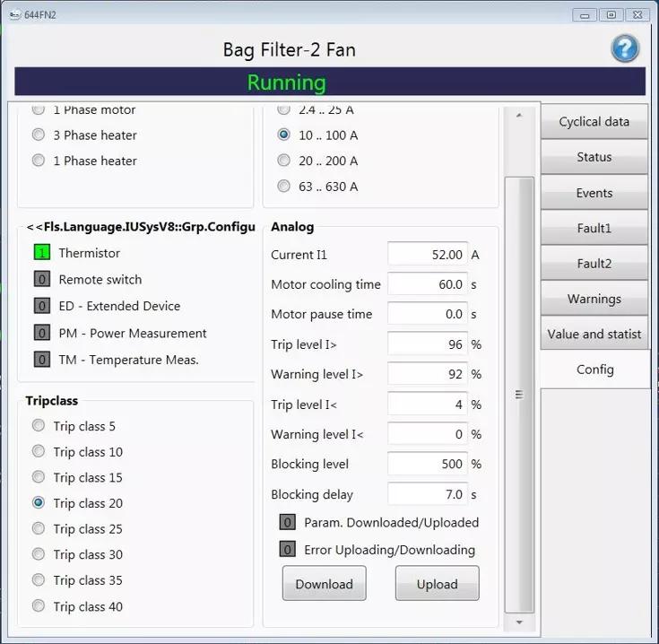Click the Fls.Language.IUSysV8 group heading
The width and height of the screenshot is (659, 644).
pos(141,227)
